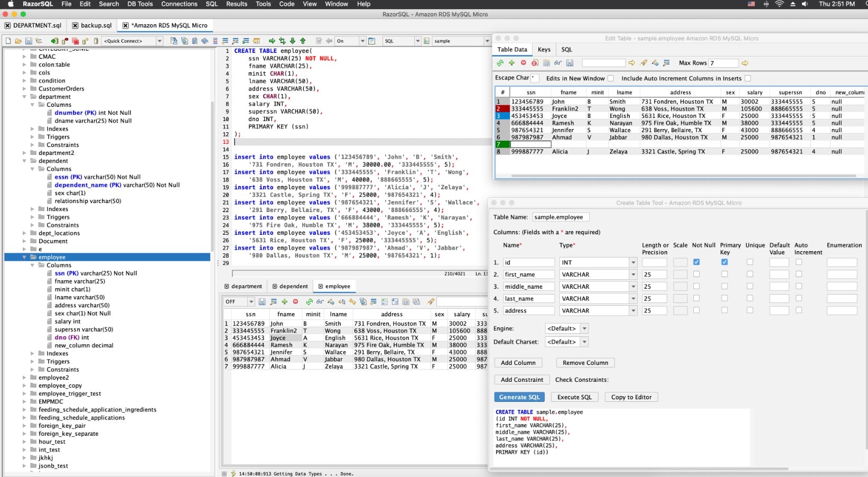
Task: Click the Copy to Editor button
Action: click(631, 397)
